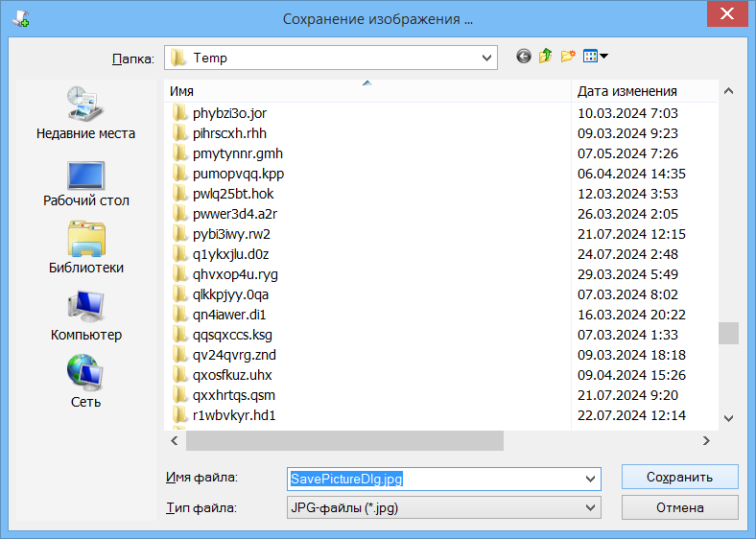Select the pihrscxh.rhh folder icon
Screen dimensions: 756x539
click(179, 133)
